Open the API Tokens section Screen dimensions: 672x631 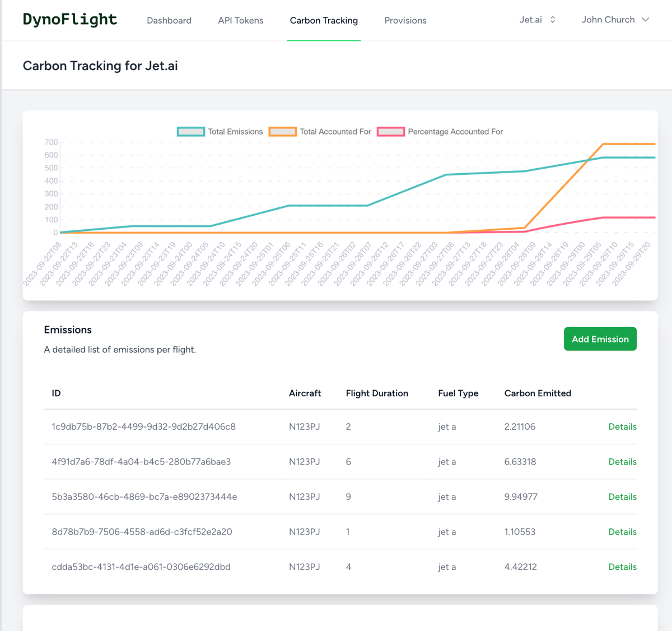(x=240, y=20)
